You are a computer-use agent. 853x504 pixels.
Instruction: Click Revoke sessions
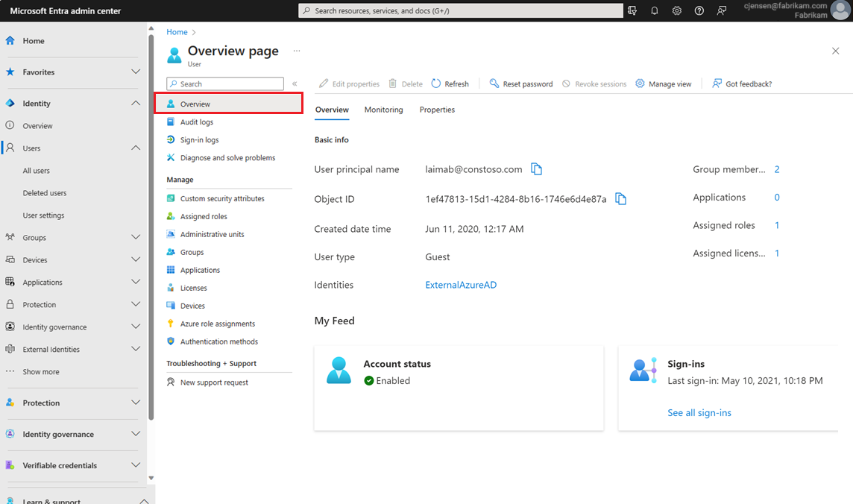pyautogui.click(x=594, y=84)
